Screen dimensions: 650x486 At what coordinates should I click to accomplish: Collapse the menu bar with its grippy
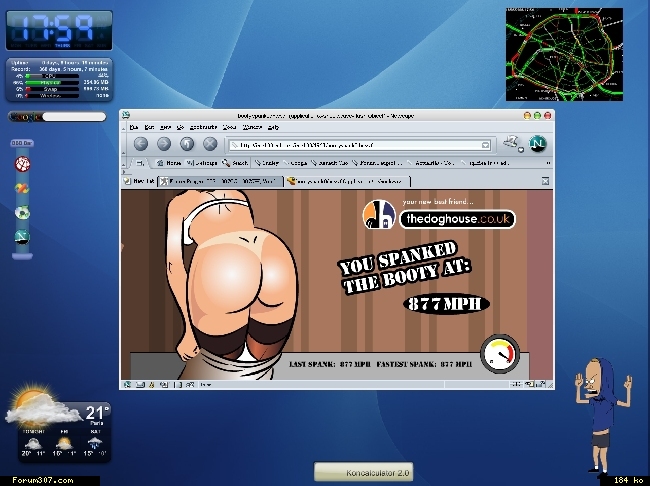(123, 128)
